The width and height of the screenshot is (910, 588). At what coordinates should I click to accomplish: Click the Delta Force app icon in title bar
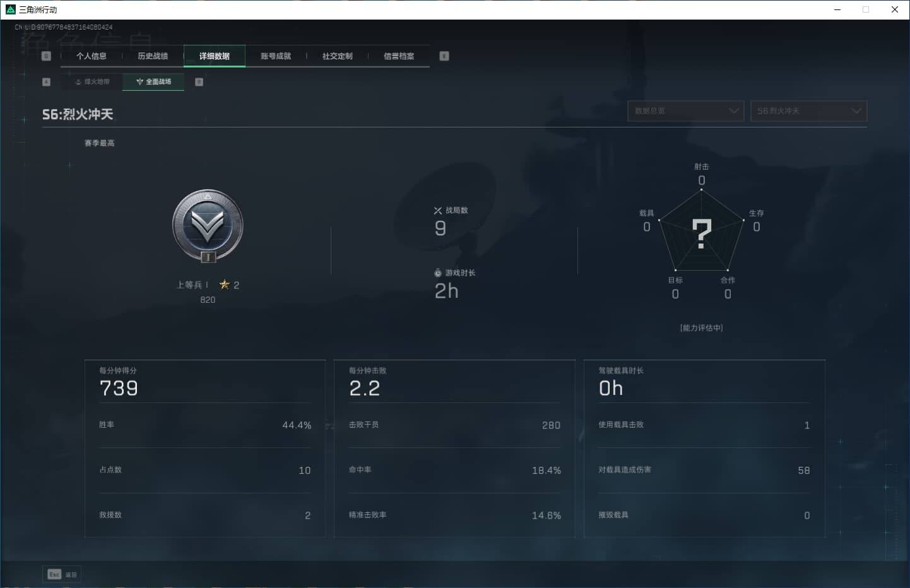(10, 9)
